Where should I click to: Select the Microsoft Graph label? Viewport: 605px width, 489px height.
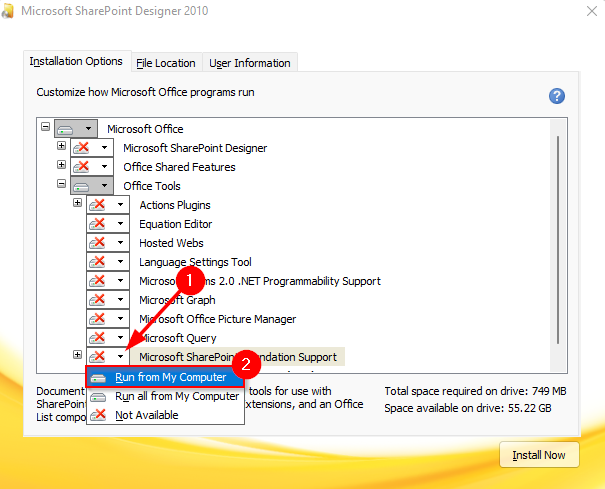(x=177, y=300)
